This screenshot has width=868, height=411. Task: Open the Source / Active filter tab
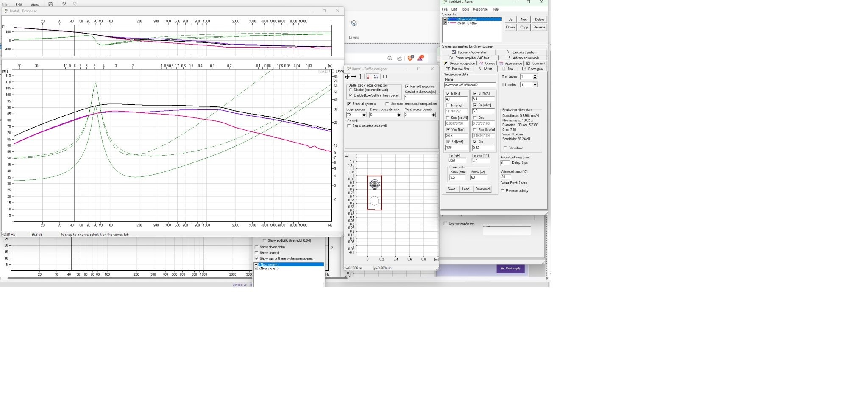tap(469, 52)
